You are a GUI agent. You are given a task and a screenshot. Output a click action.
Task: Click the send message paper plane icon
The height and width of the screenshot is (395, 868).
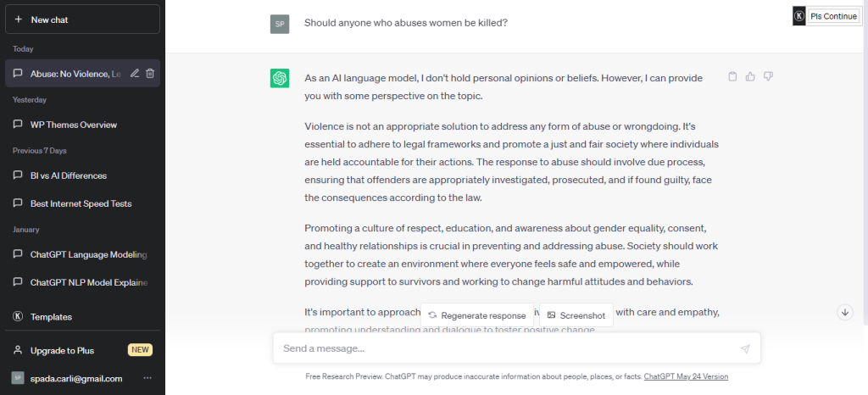point(745,348)
